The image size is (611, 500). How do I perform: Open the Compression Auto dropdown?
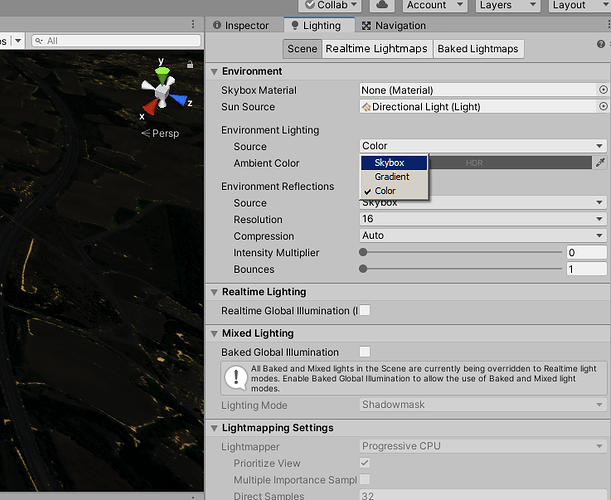(x=483, y=235)
